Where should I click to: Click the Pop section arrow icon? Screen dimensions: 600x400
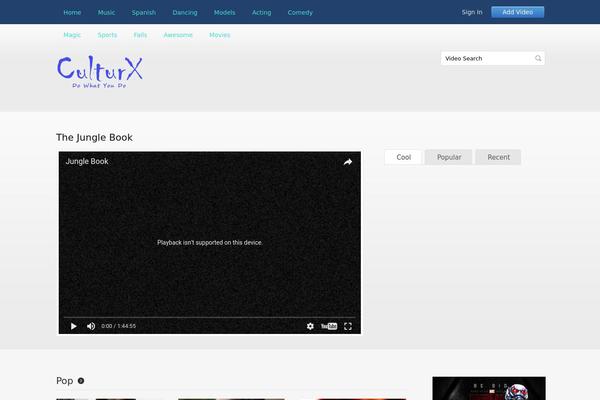tap(81, 381)
